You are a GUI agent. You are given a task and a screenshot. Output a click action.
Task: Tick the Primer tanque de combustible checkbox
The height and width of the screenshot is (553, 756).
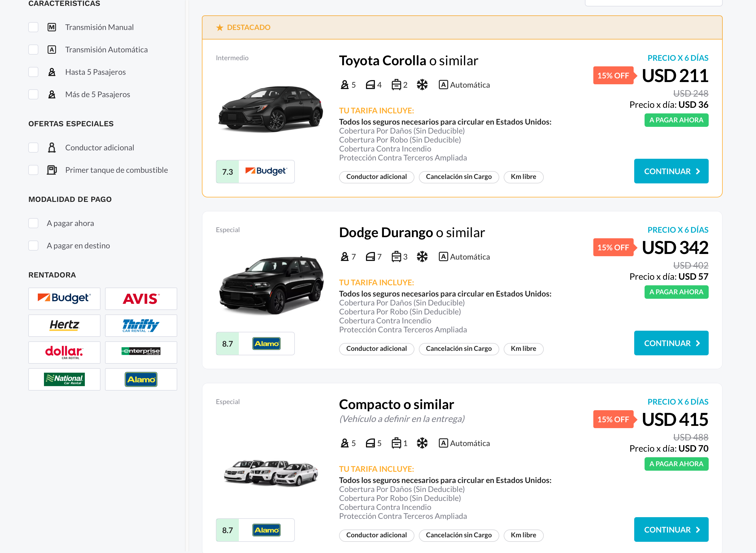34,170
